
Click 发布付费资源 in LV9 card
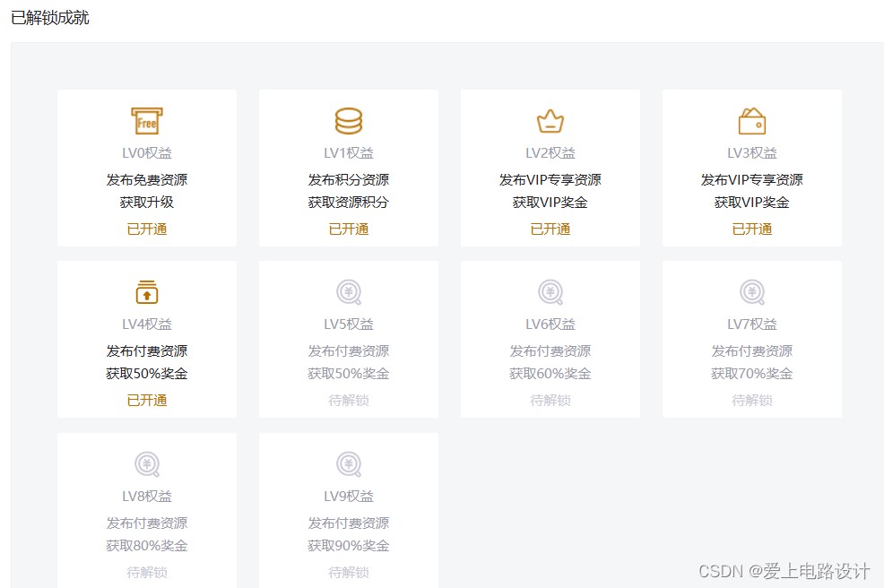click(x=349, y=523)
